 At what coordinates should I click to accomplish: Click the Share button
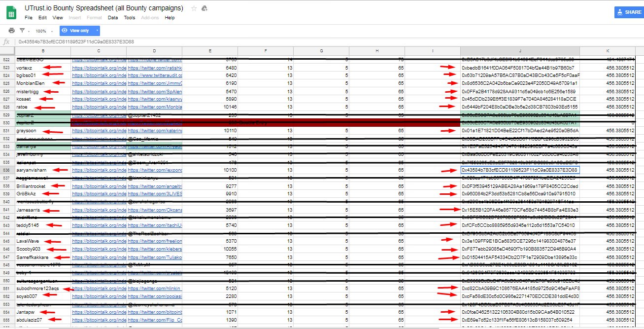click(629, 12)
